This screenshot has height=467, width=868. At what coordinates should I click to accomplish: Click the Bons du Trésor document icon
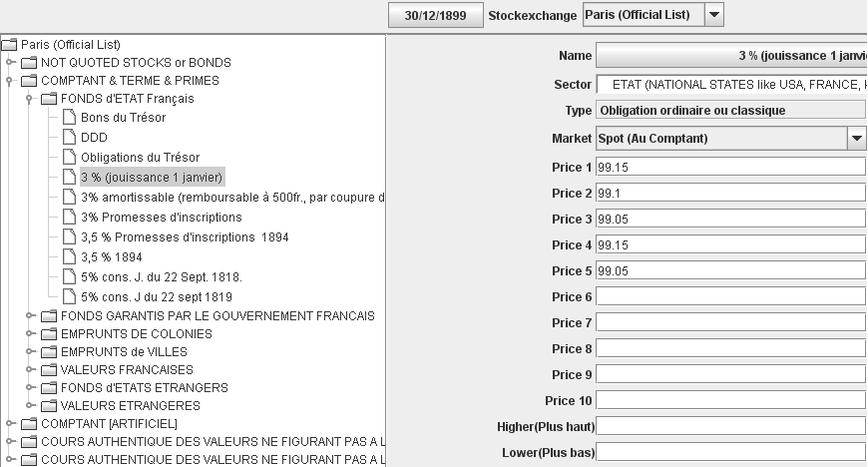click(x=69, y=118)
